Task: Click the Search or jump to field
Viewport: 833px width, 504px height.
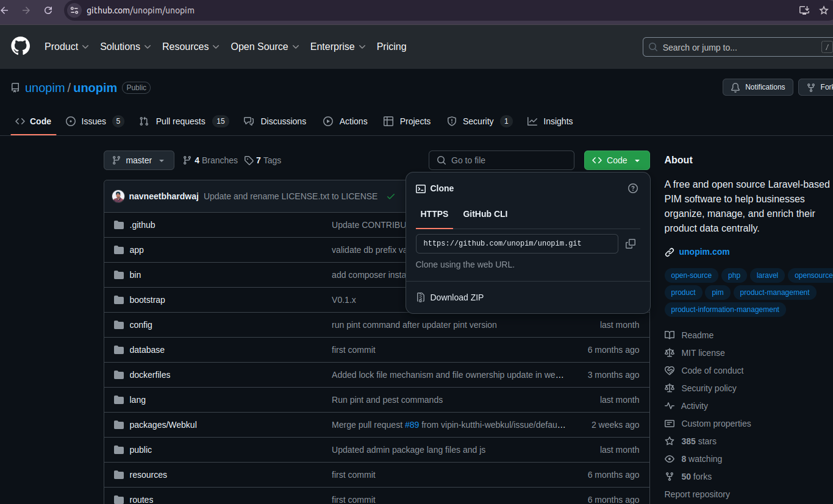Action: click(738, 47)
